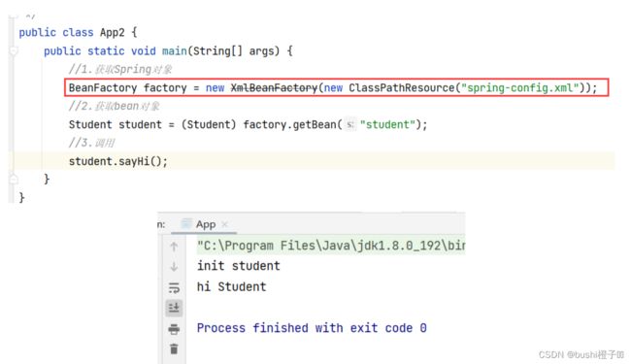
Task: Click the main method name
Action: pyautogui.click(x=174, y=51)
